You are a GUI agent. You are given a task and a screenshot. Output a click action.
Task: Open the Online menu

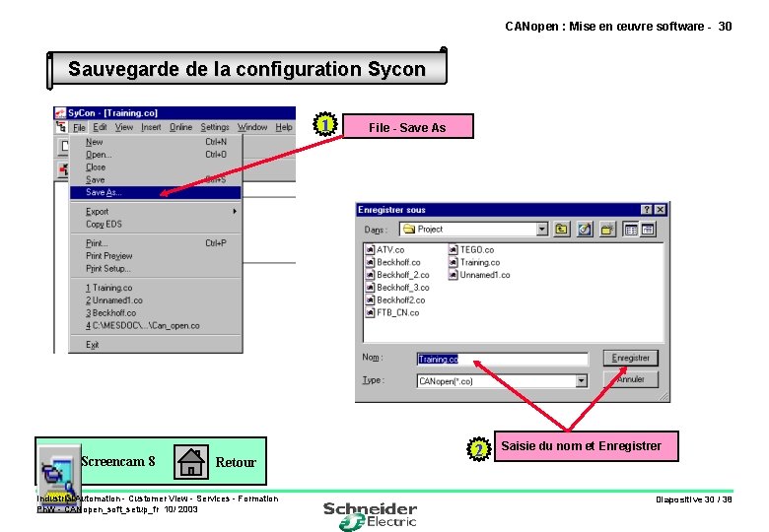tap(181, 127)
